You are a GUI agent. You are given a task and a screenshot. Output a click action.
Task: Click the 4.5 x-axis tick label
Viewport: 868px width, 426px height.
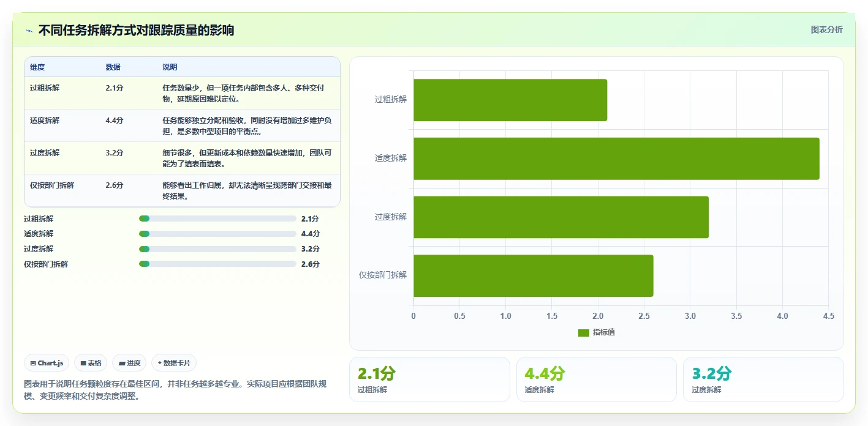(828, 316)
